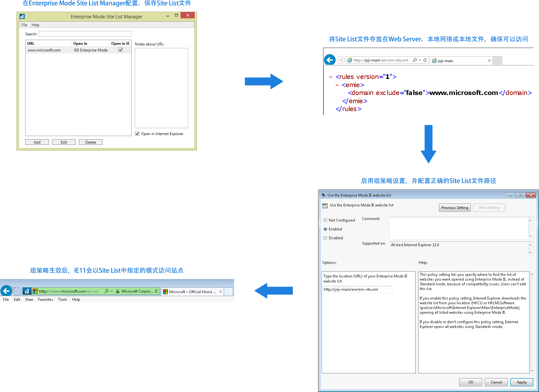Click the refresh icon beside em-site.xml address

425,60
